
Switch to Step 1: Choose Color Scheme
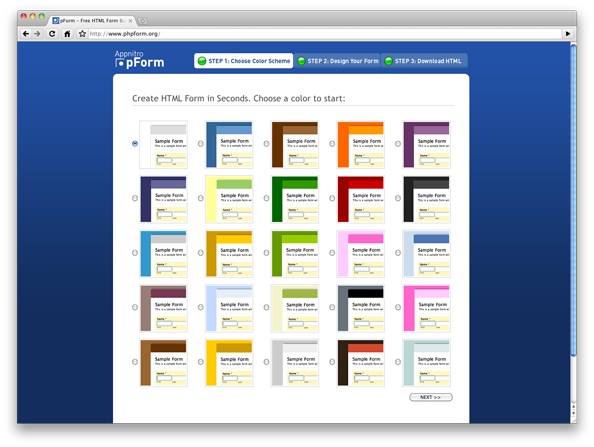tap(244, 61)
